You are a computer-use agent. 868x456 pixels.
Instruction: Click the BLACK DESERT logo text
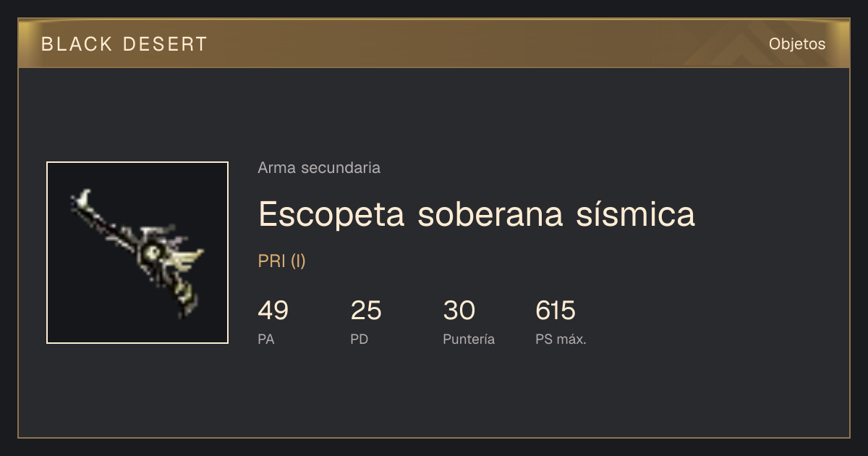124,44
